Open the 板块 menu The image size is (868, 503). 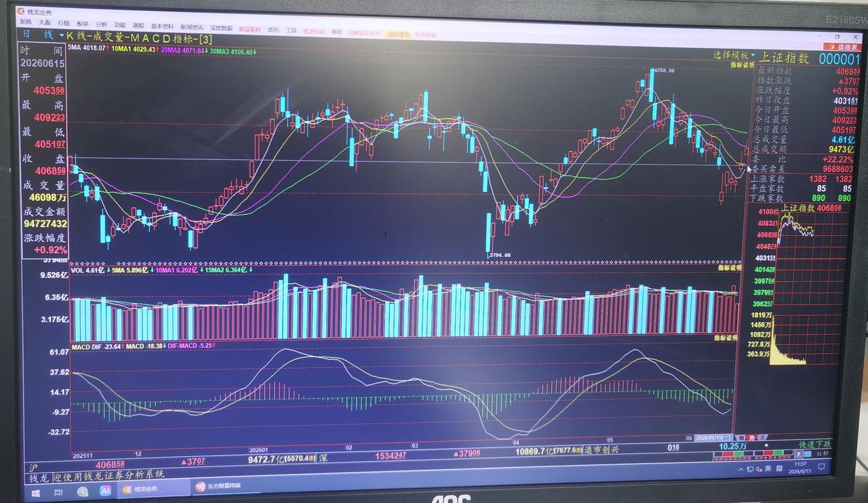point(83,24)
